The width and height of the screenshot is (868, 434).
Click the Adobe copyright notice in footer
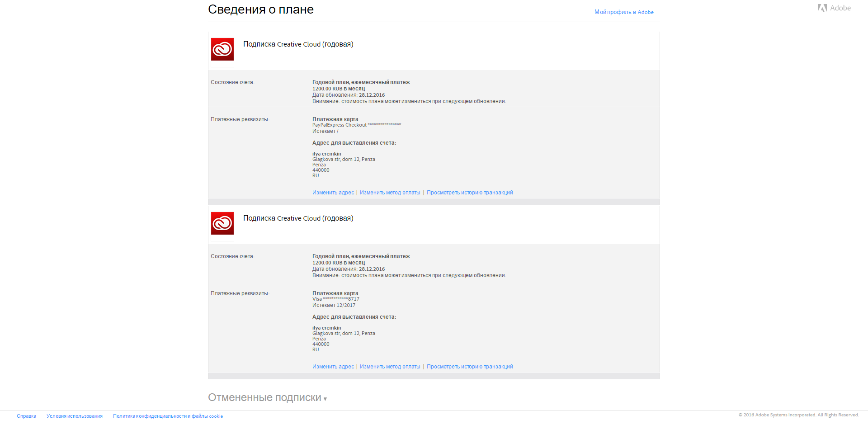798,415
